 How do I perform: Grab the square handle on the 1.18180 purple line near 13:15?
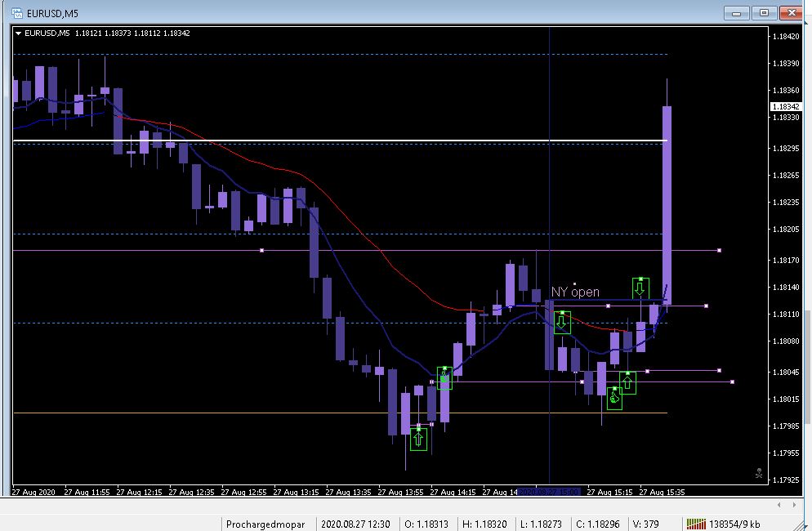pos(261,250)
